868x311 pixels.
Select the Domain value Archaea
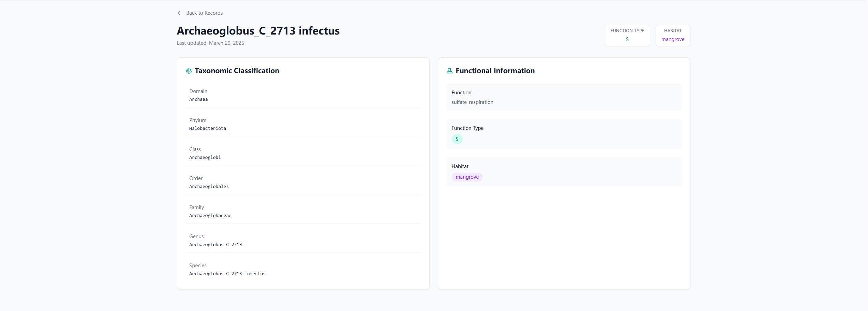click(x=198, y=99)
